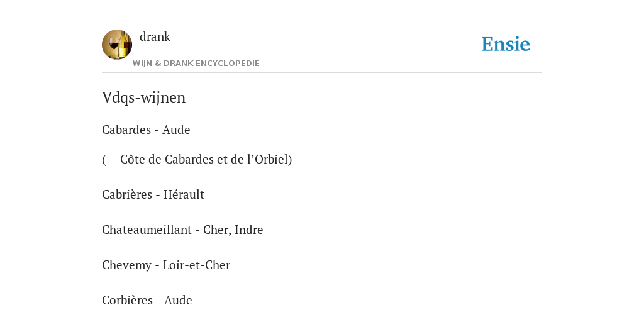This screenshot has height=322, width=644.
Task: Click the word Aude beside Cabardes
Action: point(176,130)
